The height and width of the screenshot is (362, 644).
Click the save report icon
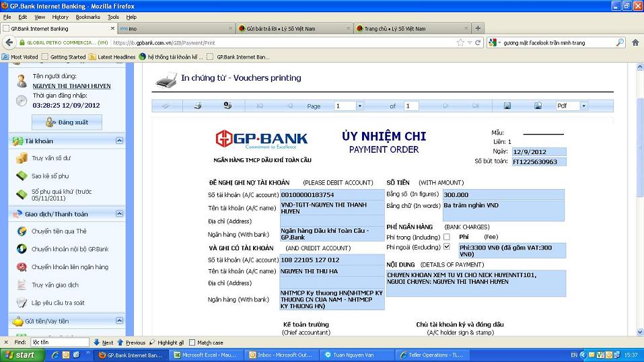[507, 106]
